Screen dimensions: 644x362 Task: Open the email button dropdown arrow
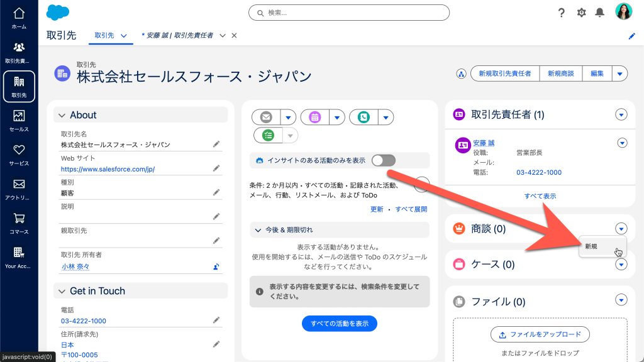(288, 118)
